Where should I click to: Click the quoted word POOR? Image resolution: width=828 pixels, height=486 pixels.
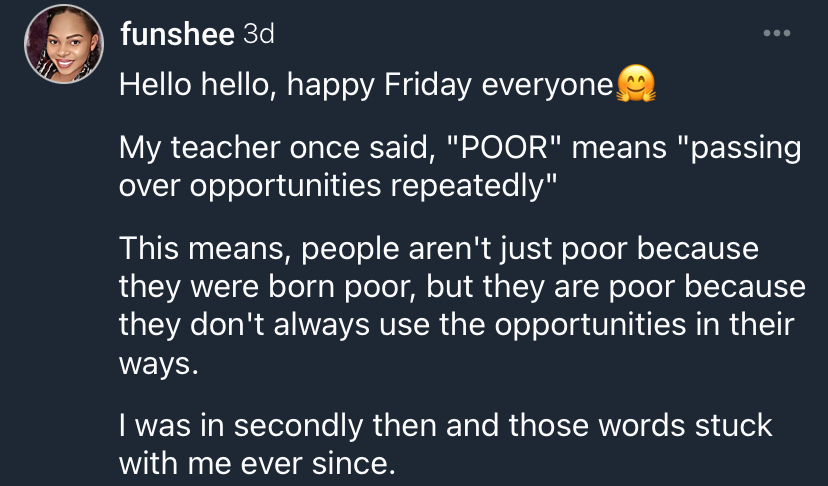tap(504, 147)
